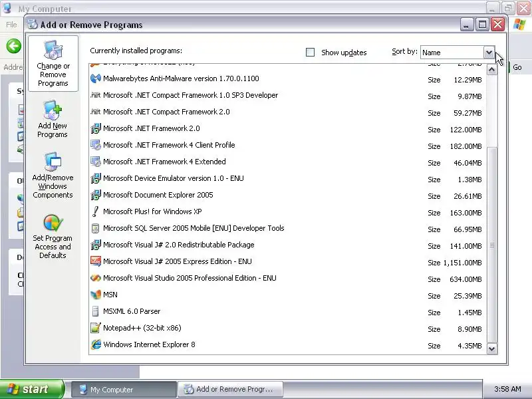The width and height of the screenshot is (532, 399).
Task: Select Microsoft Visual J# 2.0 Redistributable Package
Action: pos(288,245)
